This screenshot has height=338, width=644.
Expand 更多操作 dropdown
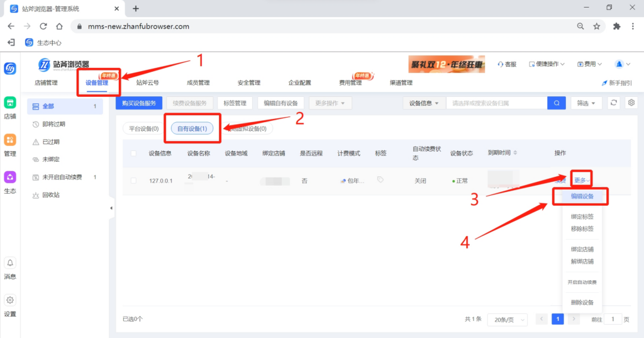(330, 103)
